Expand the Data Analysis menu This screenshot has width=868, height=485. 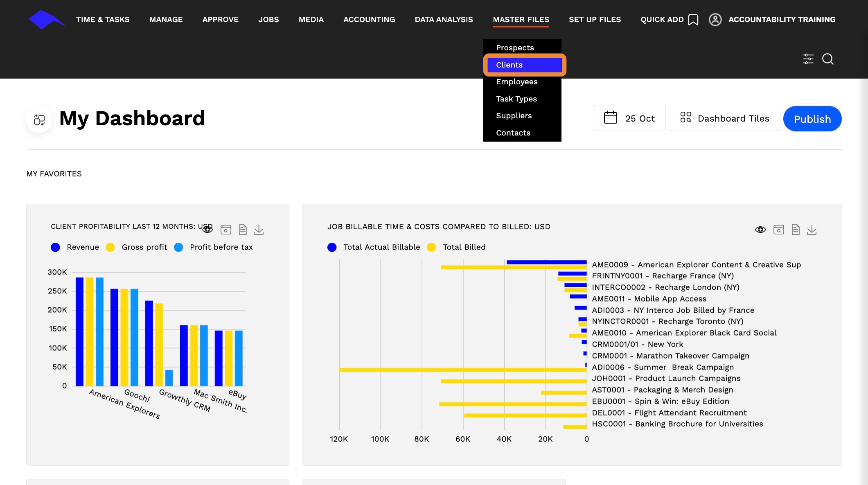(444, 20)
